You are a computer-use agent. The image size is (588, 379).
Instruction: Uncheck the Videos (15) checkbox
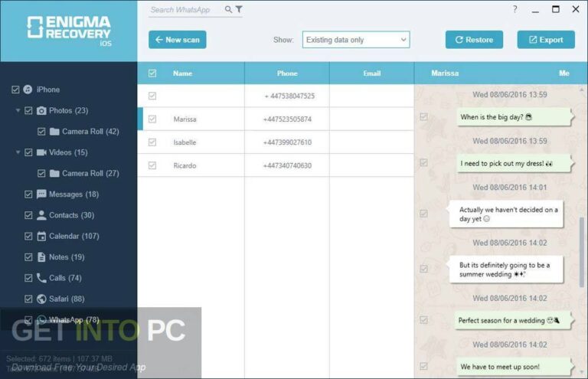tap(28, 152)
